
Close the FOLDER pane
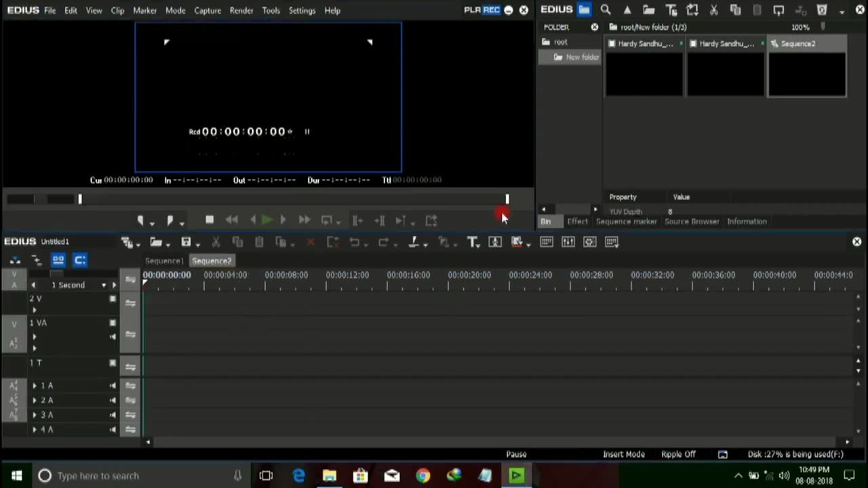point(595,27)
